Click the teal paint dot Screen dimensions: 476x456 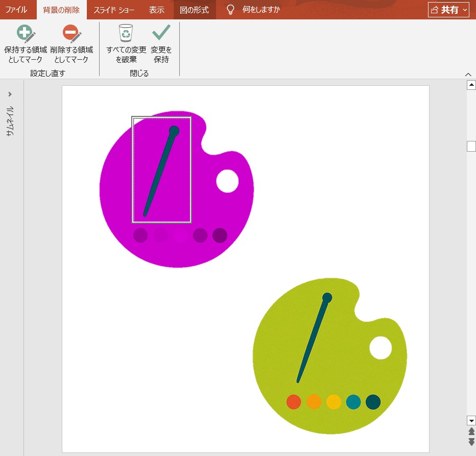(353, 402)
